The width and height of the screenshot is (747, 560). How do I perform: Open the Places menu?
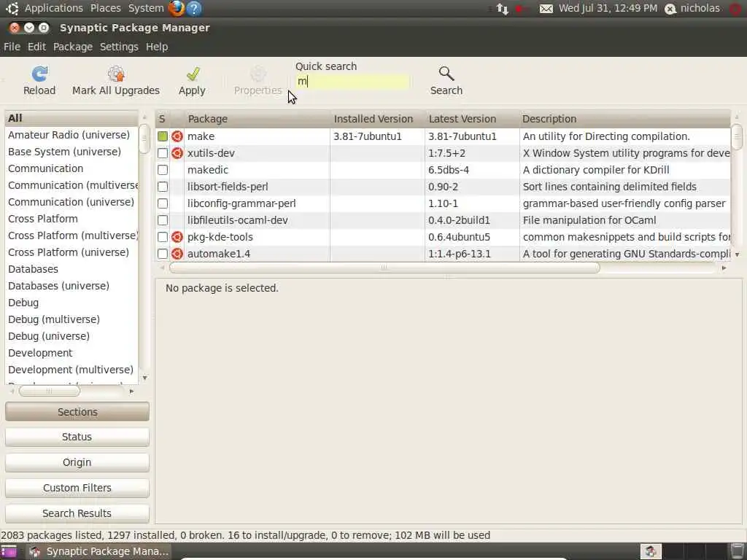pyautogui.click(x=106, y=8)
